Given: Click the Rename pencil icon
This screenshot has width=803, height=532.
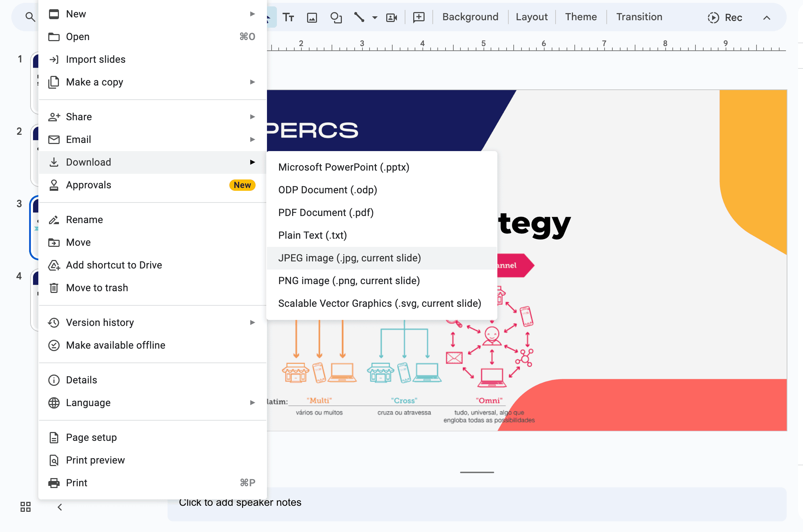Looking at the screenshot, I should click(x=54, y=220).
